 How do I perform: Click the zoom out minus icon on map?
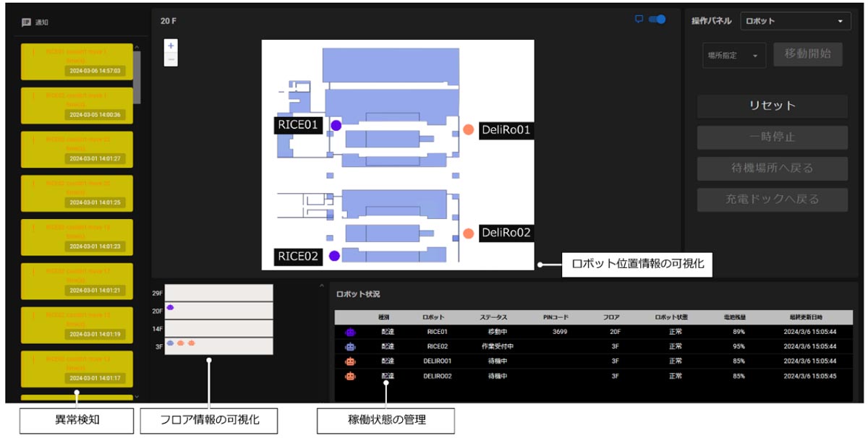click(x=171, y=59)
